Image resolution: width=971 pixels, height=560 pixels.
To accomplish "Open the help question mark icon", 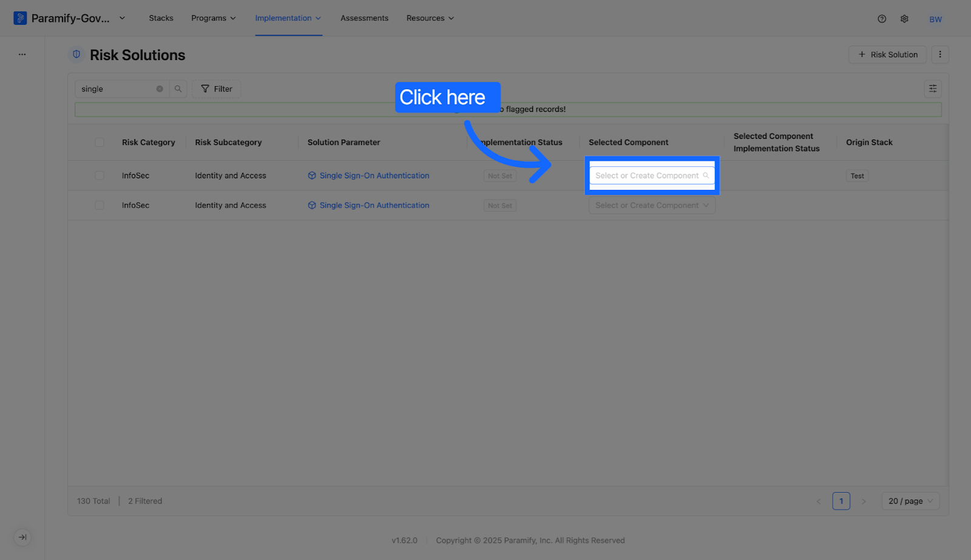I will [x=882, y=19].
